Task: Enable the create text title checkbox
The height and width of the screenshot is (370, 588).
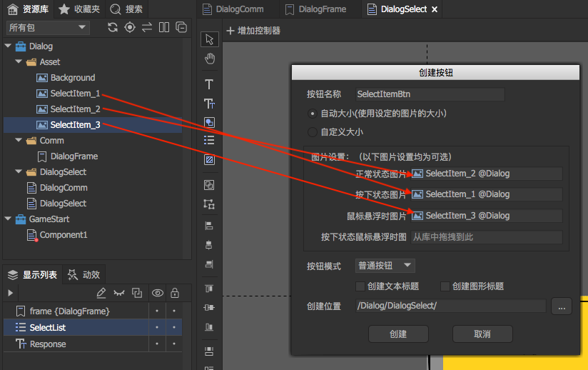Action: pyautogui.click(x=360, y=286)
